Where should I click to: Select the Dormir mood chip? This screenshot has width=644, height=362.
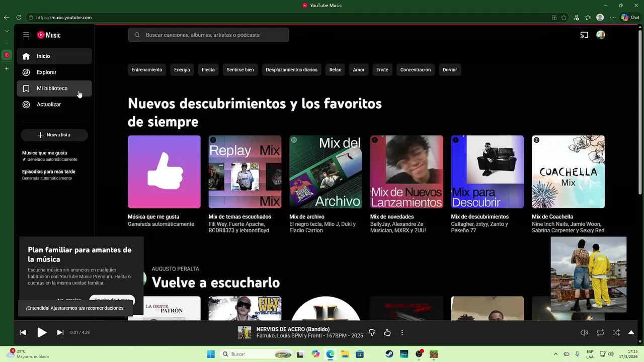coord(450,70)
